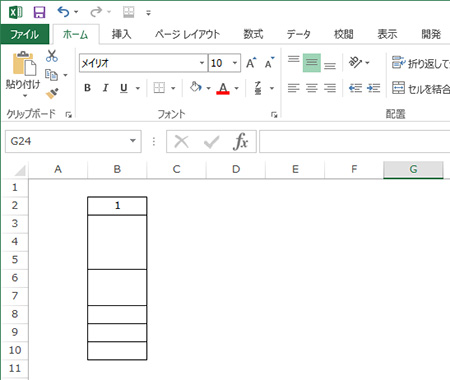Click the 折り返して wrap text button

(x=421, y=63)
